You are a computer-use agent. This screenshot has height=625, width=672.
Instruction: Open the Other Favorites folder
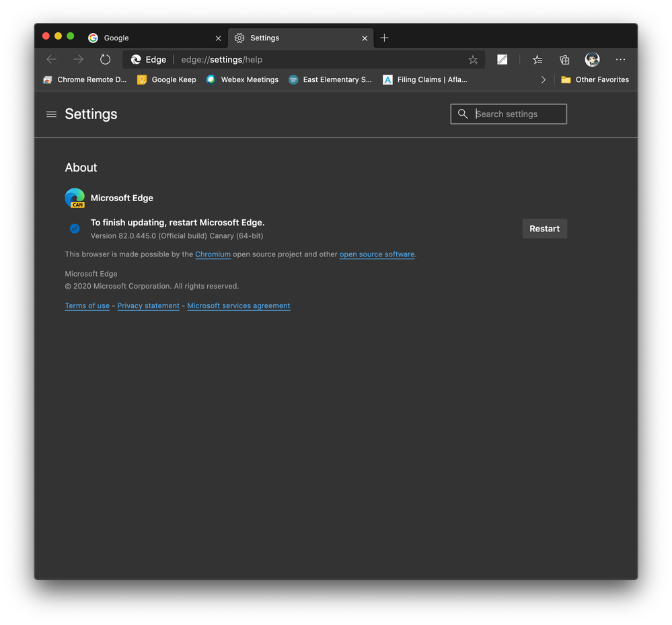click(x=595, y=80)
